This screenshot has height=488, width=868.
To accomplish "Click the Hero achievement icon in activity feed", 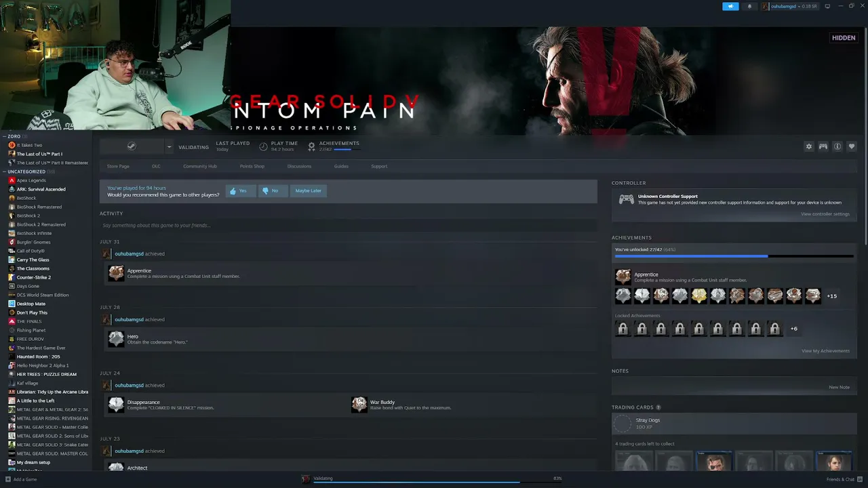I will [x=117, y=339].
